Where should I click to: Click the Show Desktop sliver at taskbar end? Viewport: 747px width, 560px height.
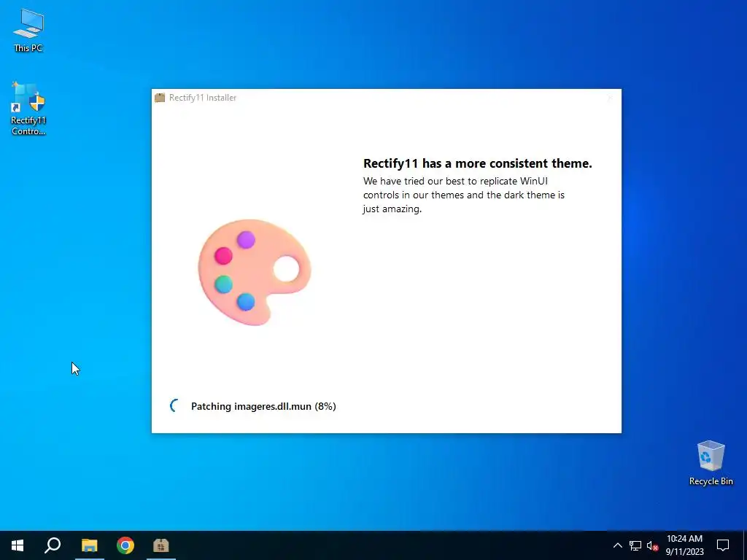pyautogui.click(x=745, y=545)
